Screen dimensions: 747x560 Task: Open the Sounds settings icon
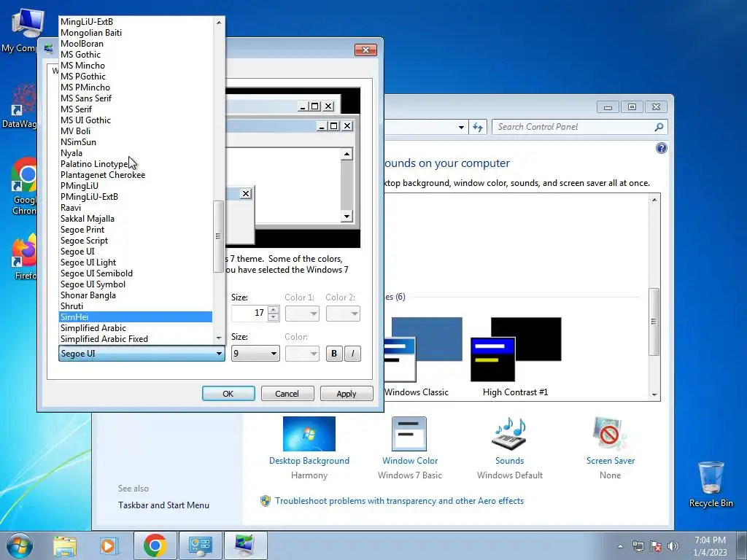point(509,434)
